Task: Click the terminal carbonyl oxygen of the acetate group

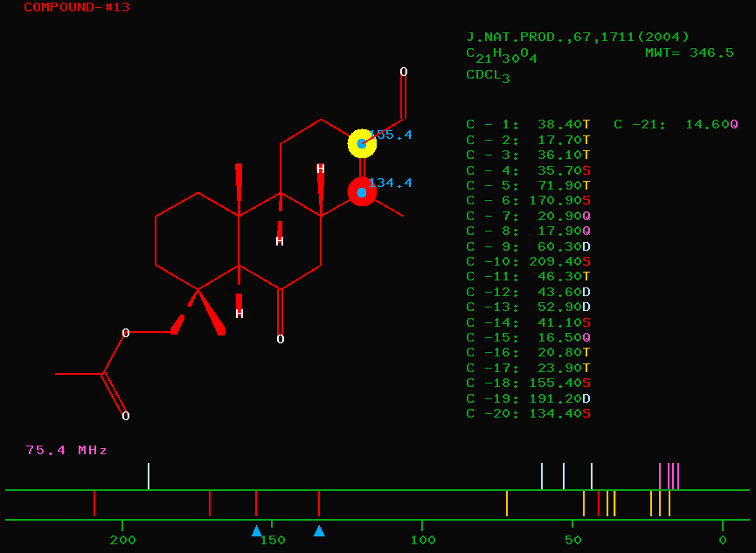Action: 126,416
